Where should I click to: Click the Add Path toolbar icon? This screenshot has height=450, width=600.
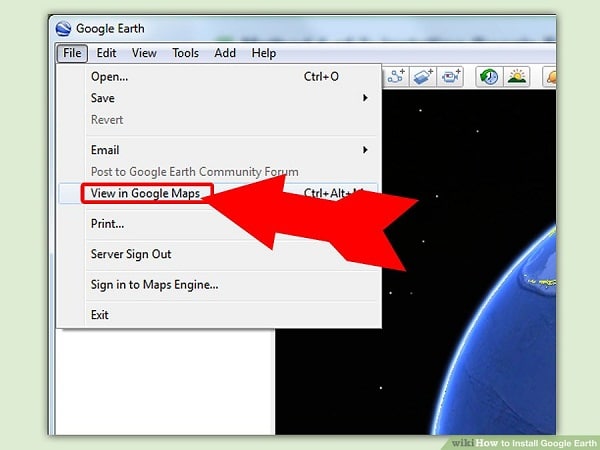point(396,77)
